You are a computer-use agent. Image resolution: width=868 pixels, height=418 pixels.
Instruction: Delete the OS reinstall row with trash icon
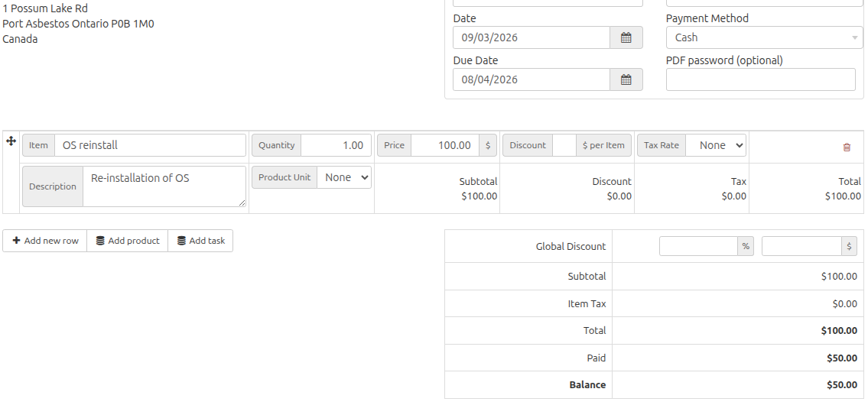(x=847, y=147)
